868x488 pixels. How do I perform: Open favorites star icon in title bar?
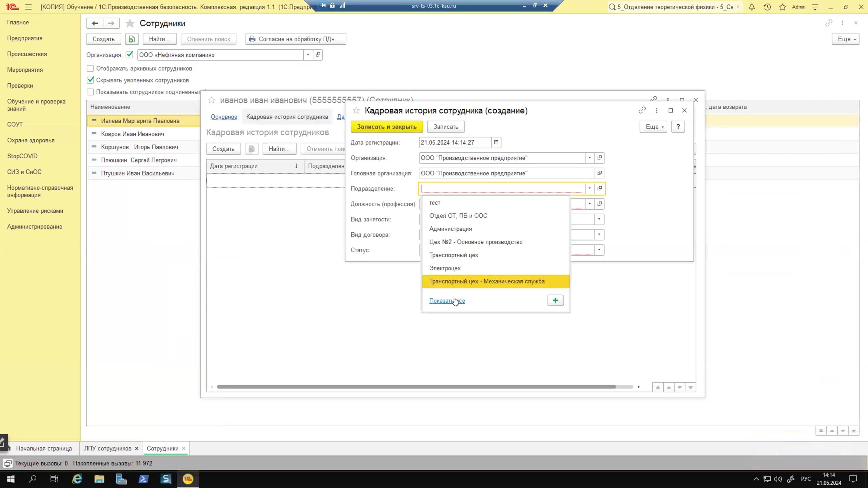782,7
